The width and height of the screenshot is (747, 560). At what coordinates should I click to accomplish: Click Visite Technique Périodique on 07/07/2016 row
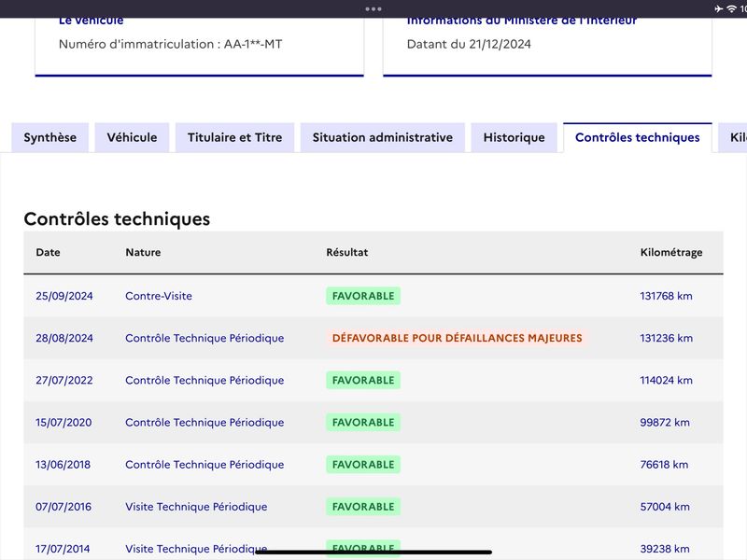[196, 507]
